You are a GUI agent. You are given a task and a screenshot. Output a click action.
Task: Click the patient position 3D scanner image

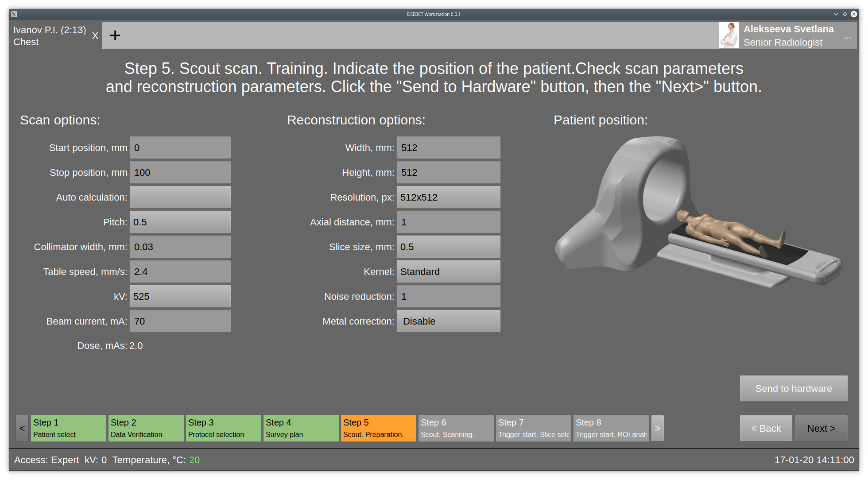point(697,213)
